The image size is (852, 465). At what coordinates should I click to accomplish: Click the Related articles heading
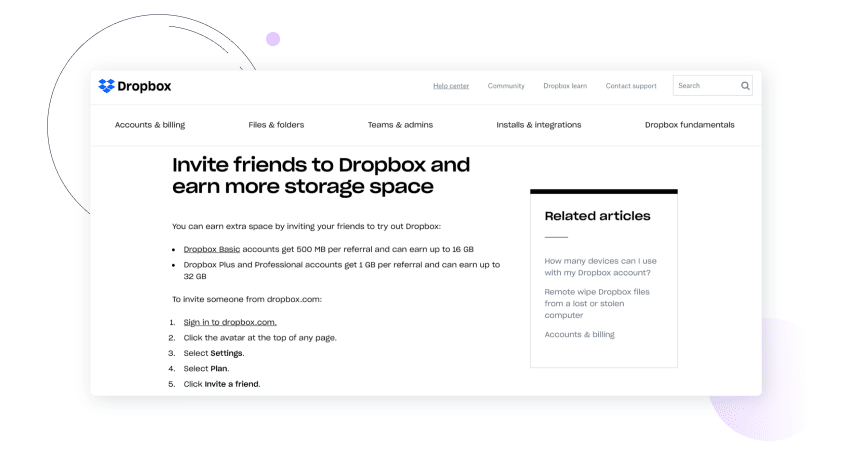click(597, 216)
